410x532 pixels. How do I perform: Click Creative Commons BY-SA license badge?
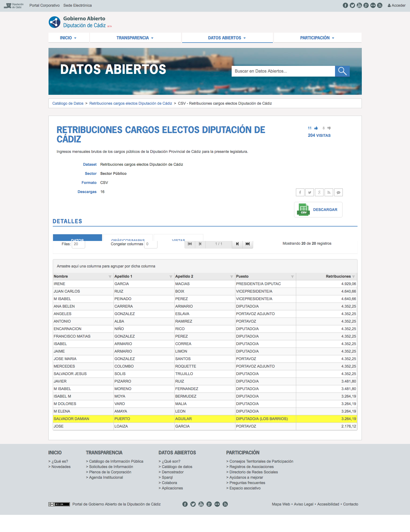[x=59, y=504]
